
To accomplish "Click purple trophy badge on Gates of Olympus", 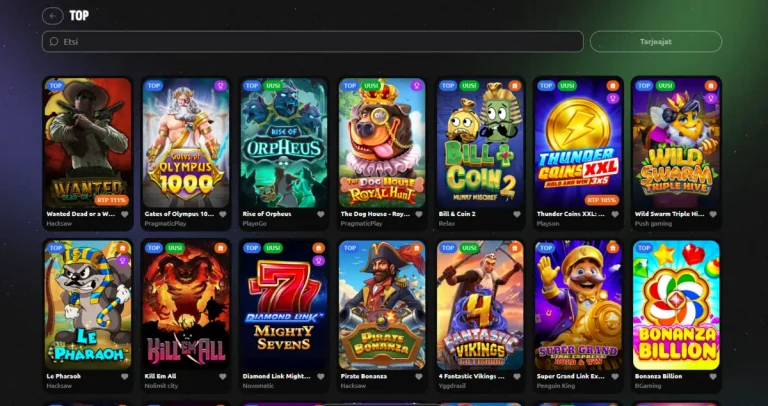I will tap(220, 86).
